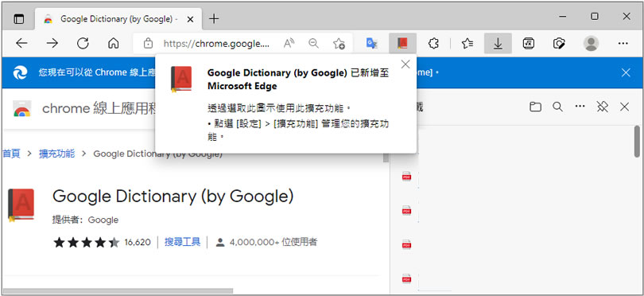This screenshot has height=296, width=644.
Task: View site information lock icon
Action: 148,43
